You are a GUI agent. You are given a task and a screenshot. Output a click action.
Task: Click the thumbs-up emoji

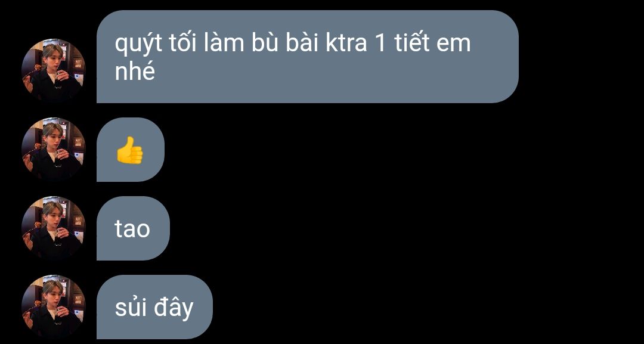(130, 150)
